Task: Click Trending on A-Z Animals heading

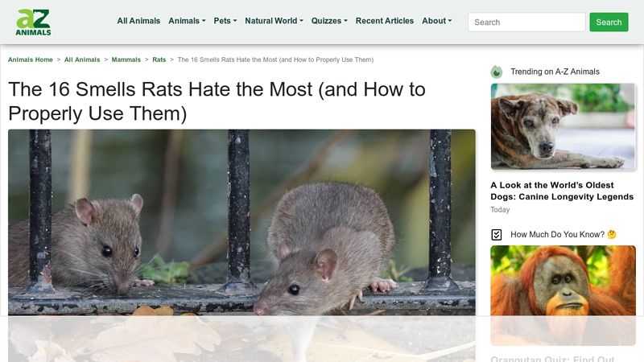Action: coord(555,72)
